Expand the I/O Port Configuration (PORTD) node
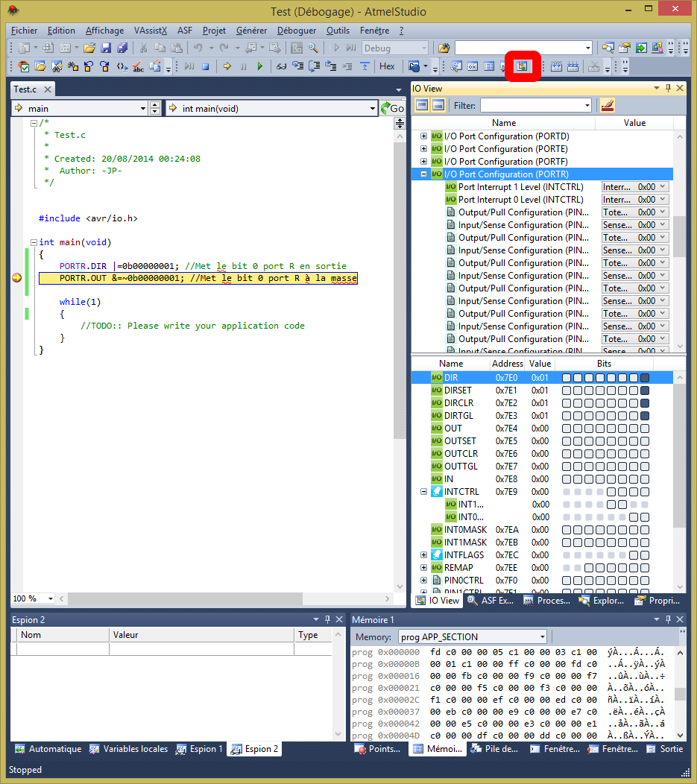The height and width of the screenshot is (784, 697). [x=424, y=136]
